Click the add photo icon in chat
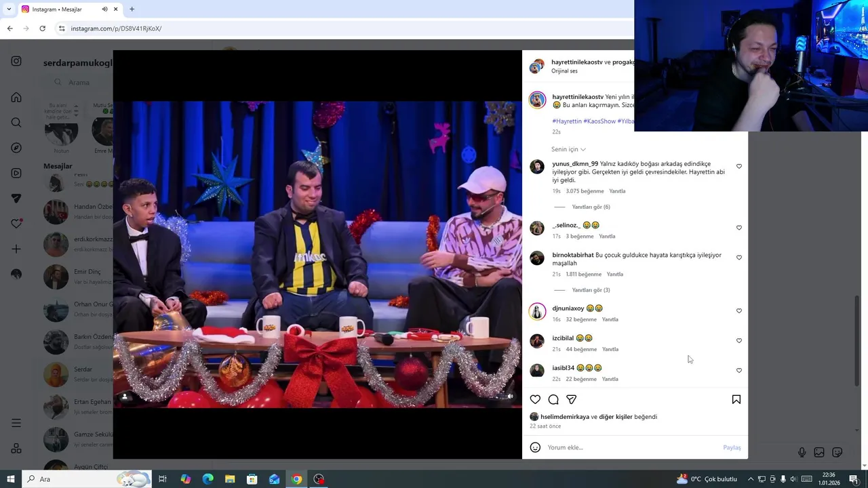This screenshot has height=488, width=868. pyautogui.click(x=819, y=452)
